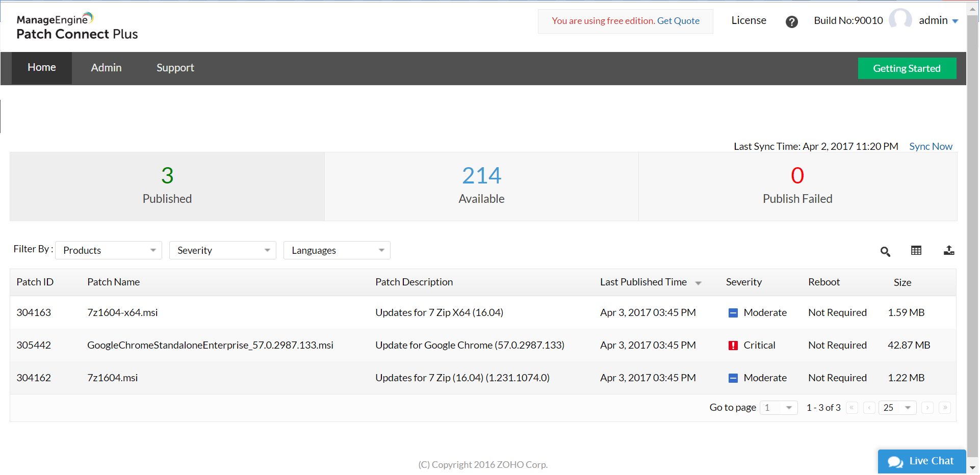980x475 pixels.
Task: Sort by Patch Name column header
Action: 114,283
